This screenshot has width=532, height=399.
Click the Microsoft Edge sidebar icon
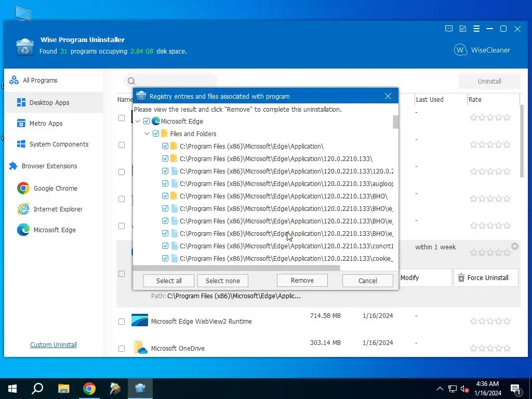pos(23,230)
